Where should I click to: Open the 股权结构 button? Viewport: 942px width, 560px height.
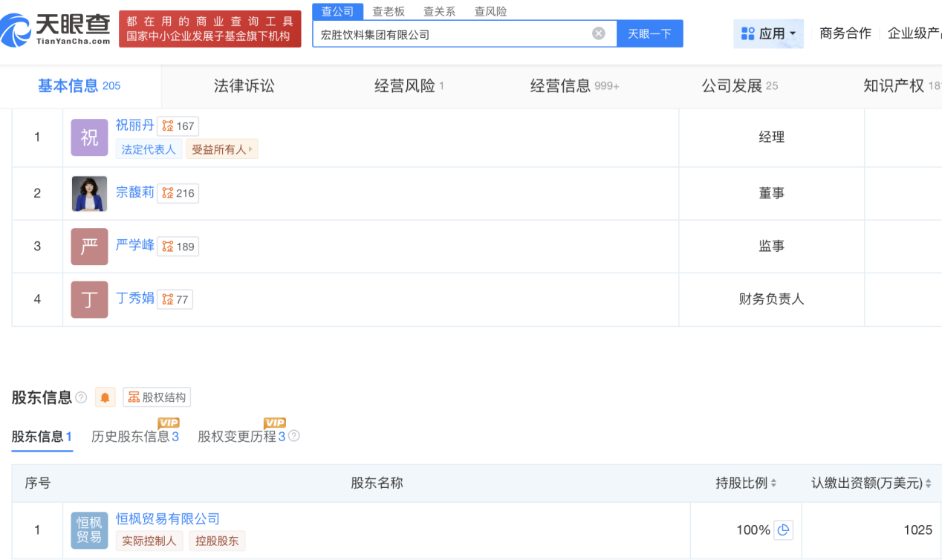coord(157,398)
